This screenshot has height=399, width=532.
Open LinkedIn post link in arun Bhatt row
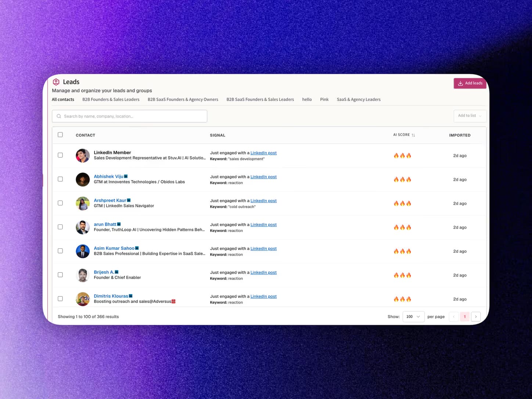pos(263,224)
